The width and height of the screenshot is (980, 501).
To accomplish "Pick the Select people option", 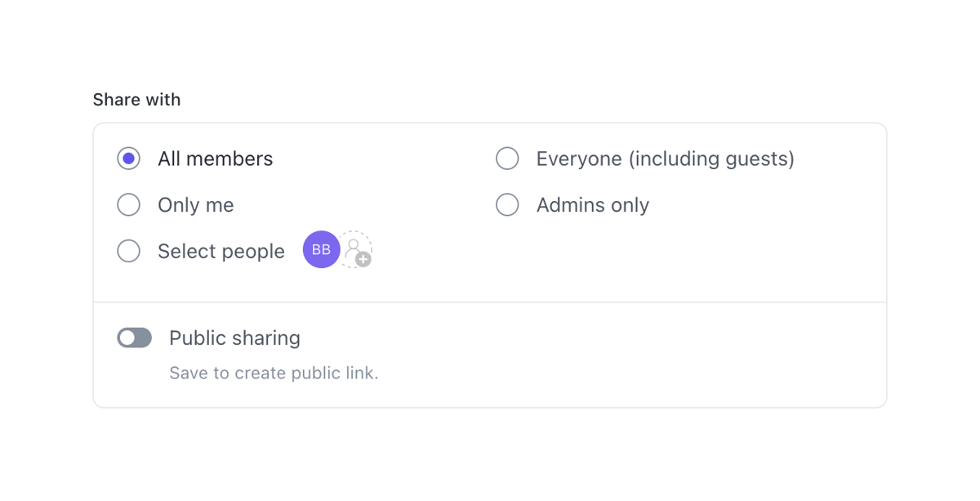I will tap(128, 251).
